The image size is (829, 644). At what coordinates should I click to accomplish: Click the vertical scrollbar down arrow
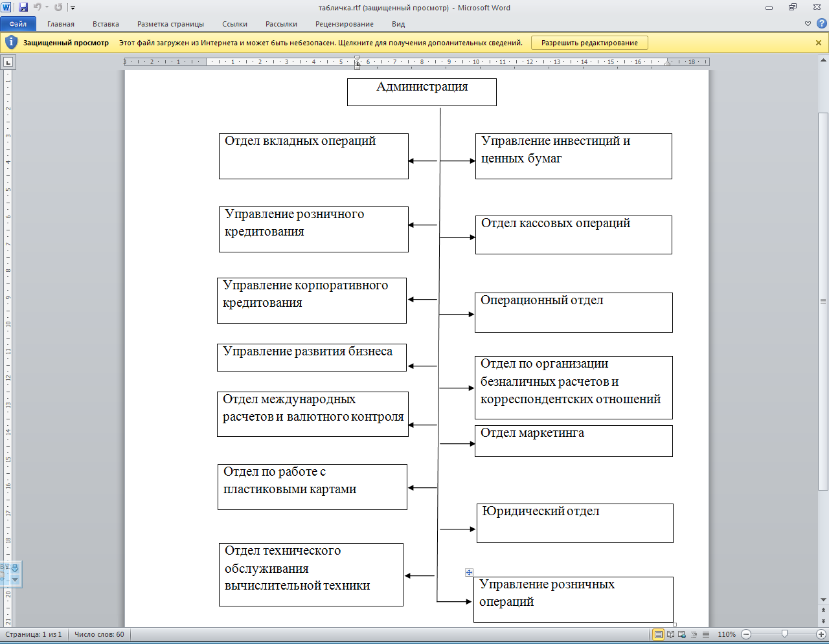tap(823, 599)
